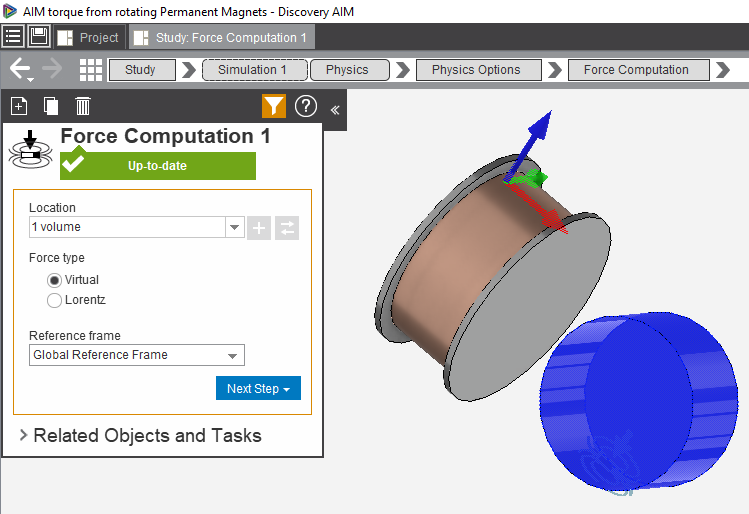The width and height of the screenshot is (749, 514).
Task: Expand Related Objects and Tasks
Action: tap(140, 435)
